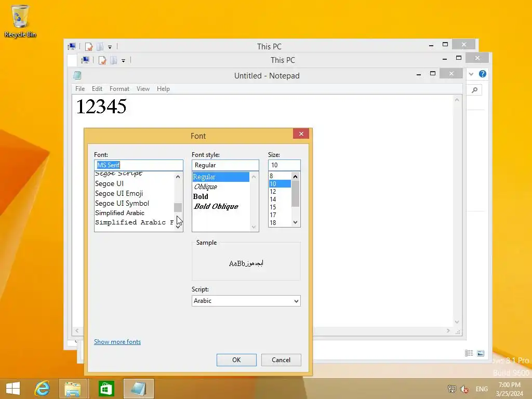This screenshot has width=532, height=399.
Task: Click the network tray icon
Action: tap(452, 389)
